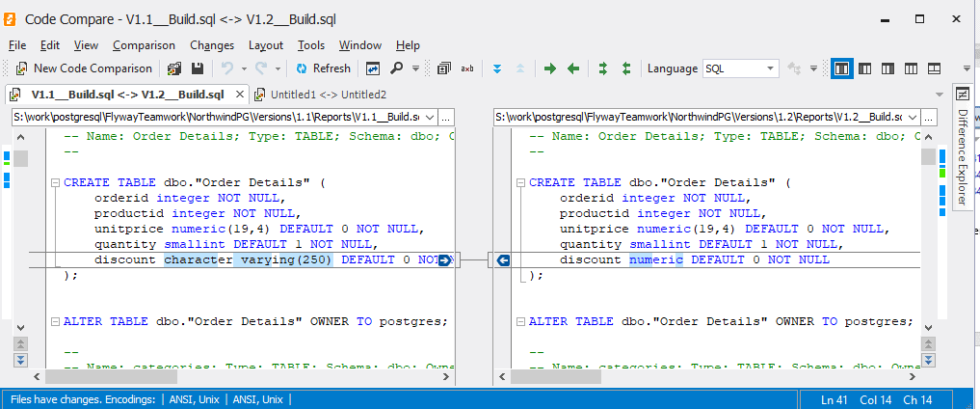Click the save all files icon
This screenshot has width=980, height=409.
[x=174, y=68]
